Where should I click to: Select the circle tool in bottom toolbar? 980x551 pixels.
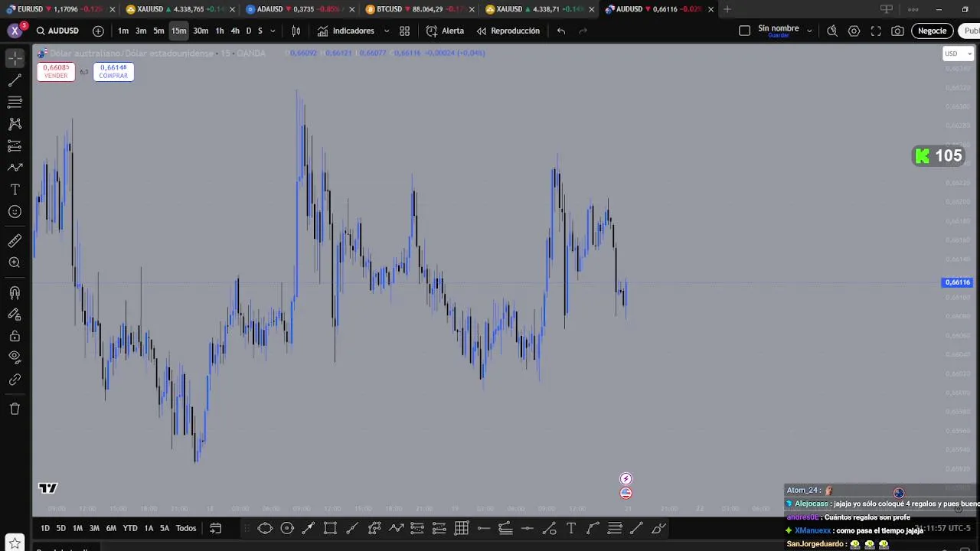pyautogui.click(x=287, y=528)
